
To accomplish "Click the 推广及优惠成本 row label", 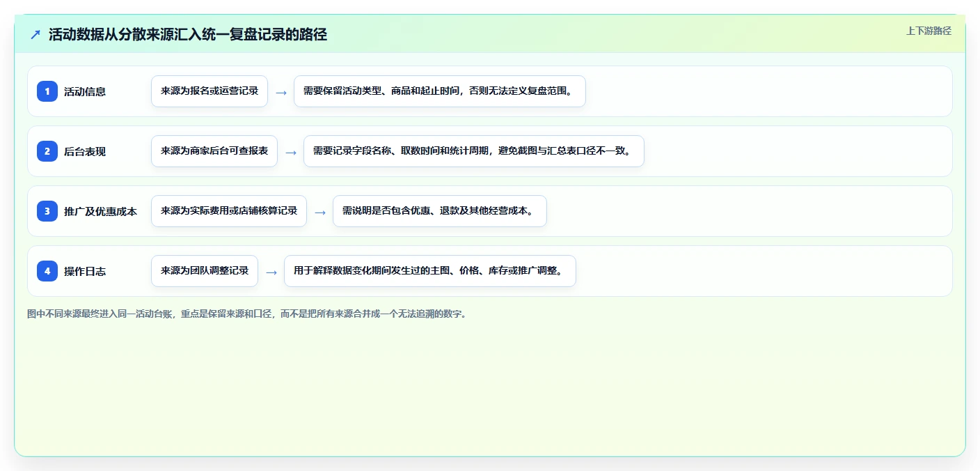I will [100, 211].
